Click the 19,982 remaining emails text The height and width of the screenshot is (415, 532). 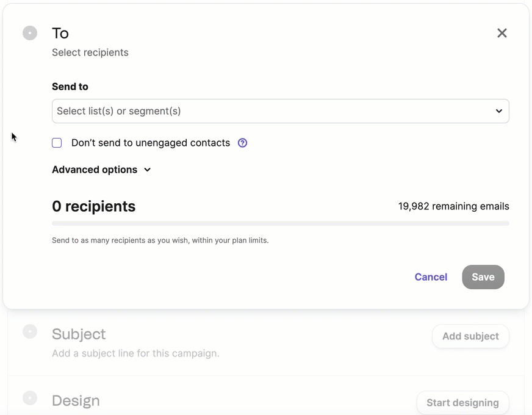(x=453, y=206)
